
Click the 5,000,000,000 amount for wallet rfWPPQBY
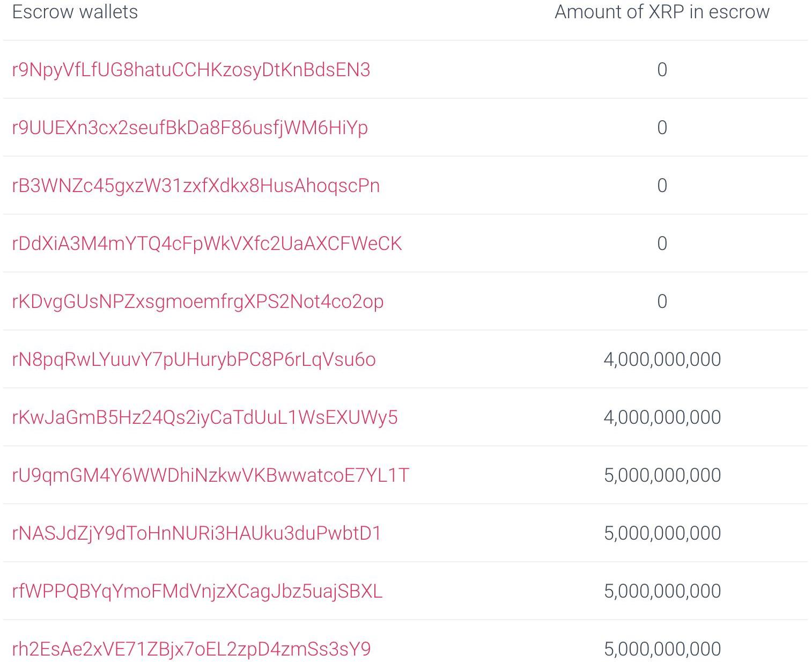coord(662,591)
